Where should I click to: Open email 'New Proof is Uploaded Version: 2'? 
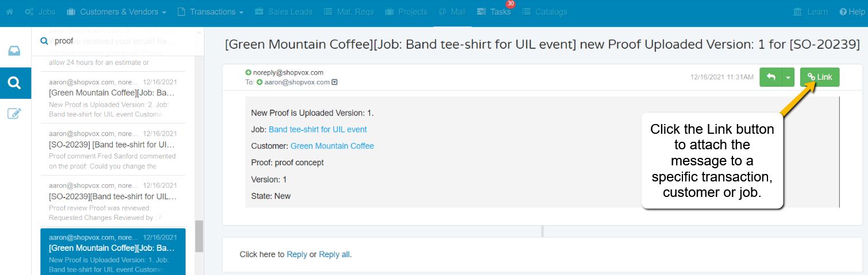113,99
